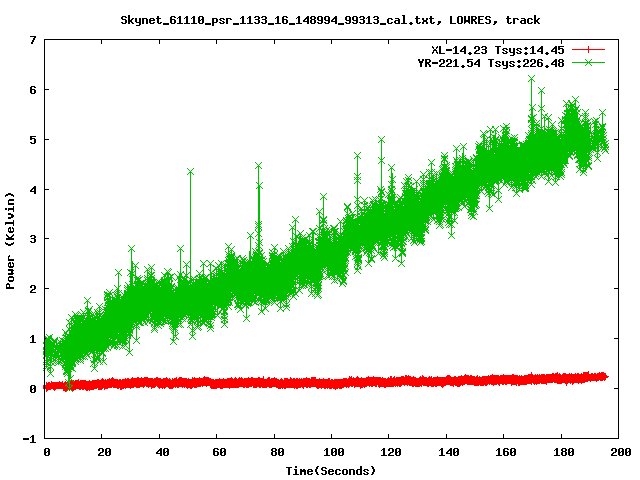Click the Power (Kelvin) y-axis label

tap(11, 240)
